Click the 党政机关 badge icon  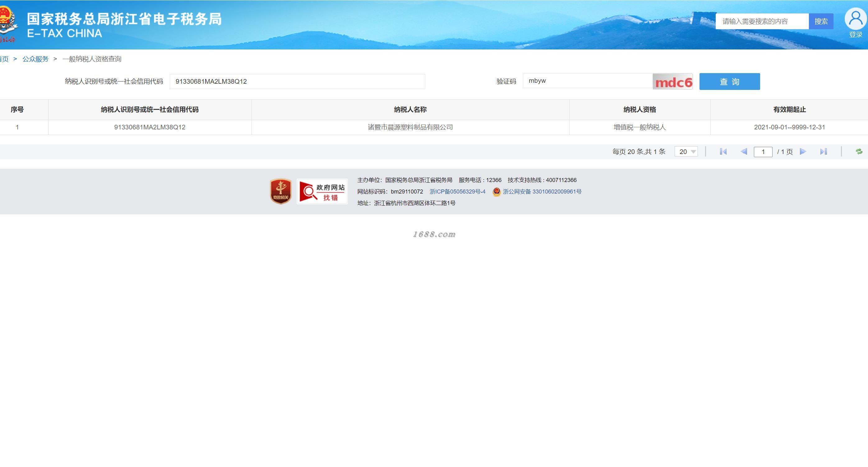click(x=281, y=192)
